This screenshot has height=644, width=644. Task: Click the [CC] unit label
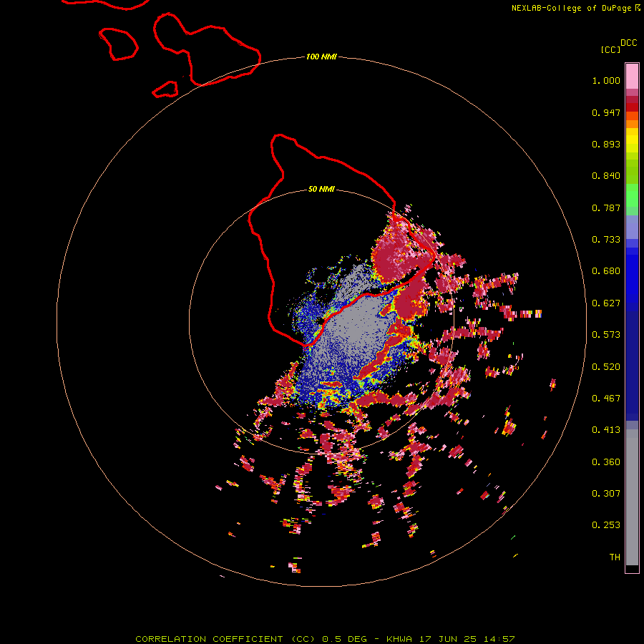coord(610,49)
